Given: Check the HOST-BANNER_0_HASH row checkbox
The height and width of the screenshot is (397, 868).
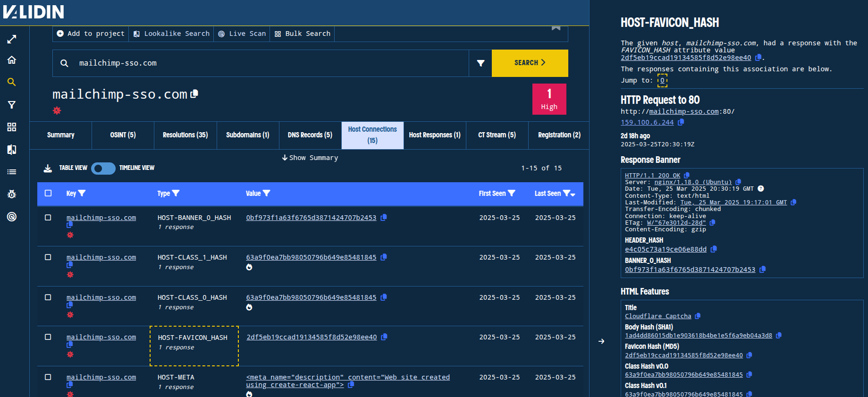Looking at the screenshot, I should [48, 218].
